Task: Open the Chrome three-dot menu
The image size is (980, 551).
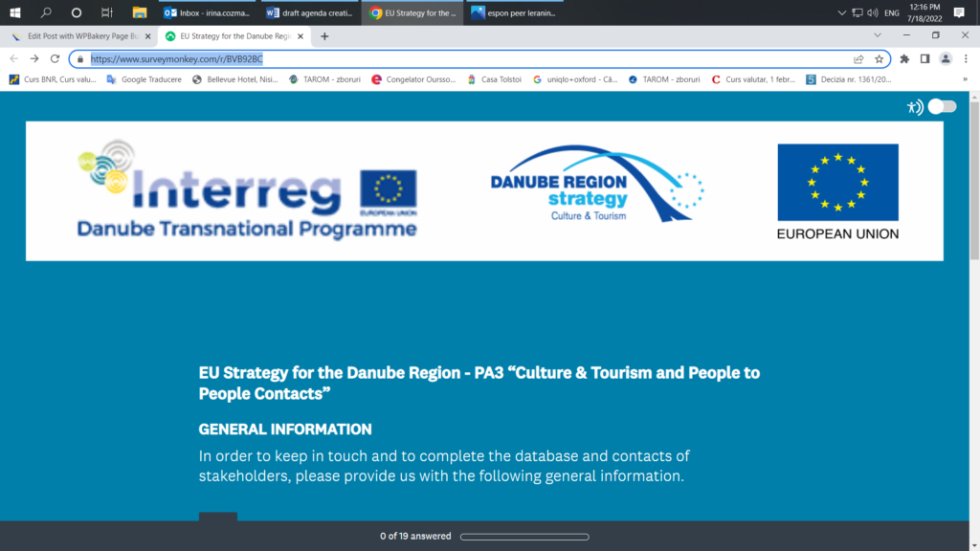Action: 966,58
